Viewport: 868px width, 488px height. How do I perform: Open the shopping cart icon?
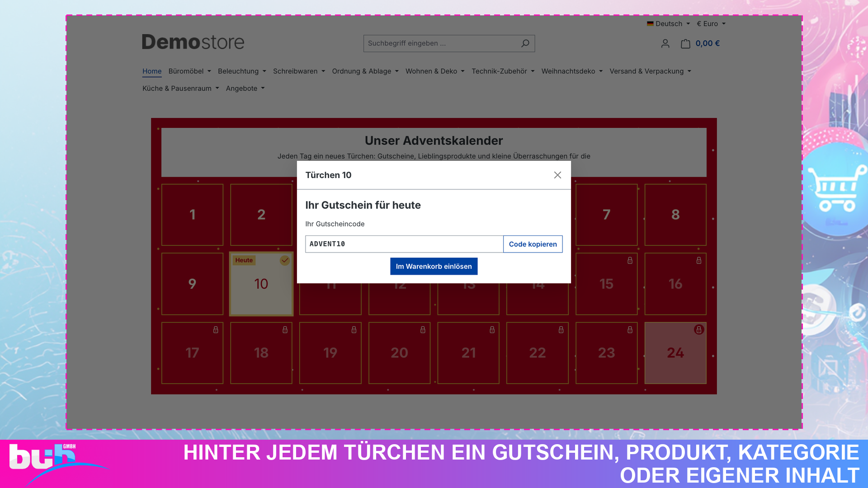pos(685,43)
